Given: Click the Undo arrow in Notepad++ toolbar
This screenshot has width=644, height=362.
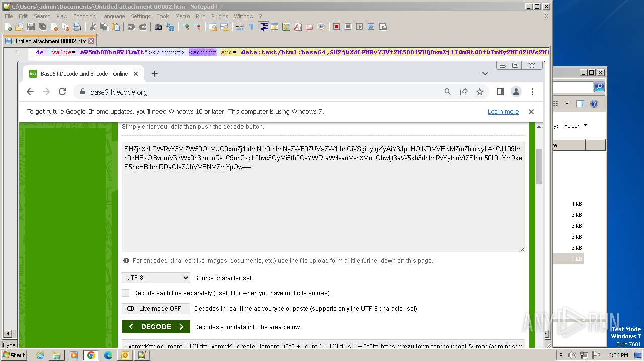Looking at the screenshot, I should pyautogui.click(x=131, y=27).
